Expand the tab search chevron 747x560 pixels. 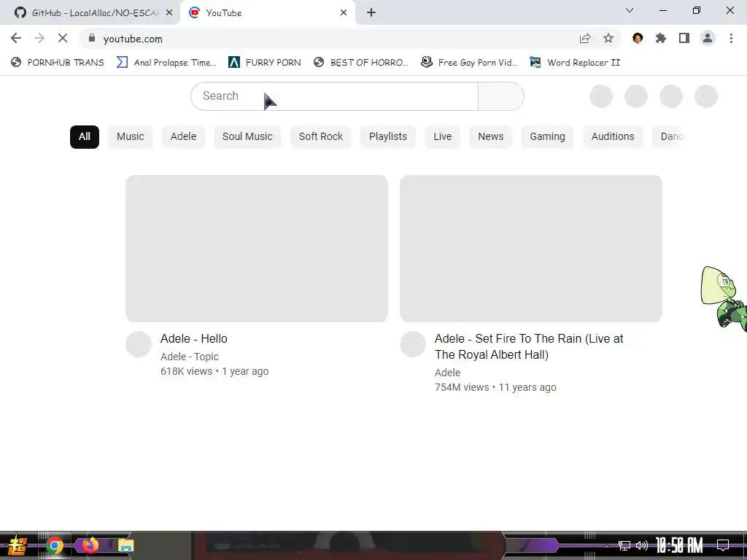click(630, 10)
